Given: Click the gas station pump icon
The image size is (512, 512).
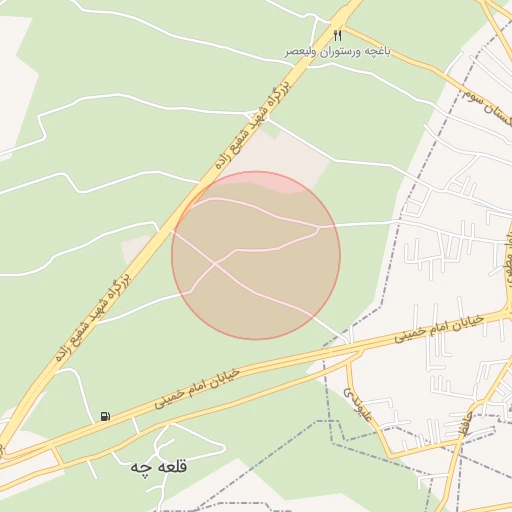Looking at the screenshot, I should 105,416.
